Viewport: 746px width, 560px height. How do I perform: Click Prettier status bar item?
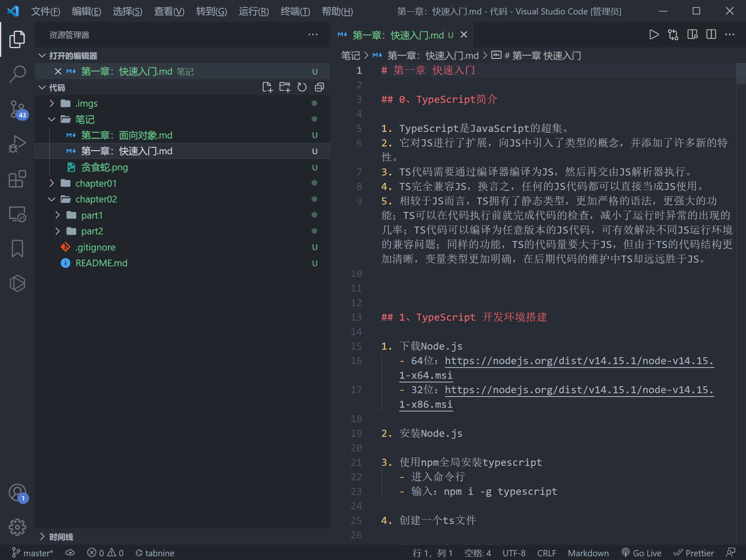coord(694,553)
